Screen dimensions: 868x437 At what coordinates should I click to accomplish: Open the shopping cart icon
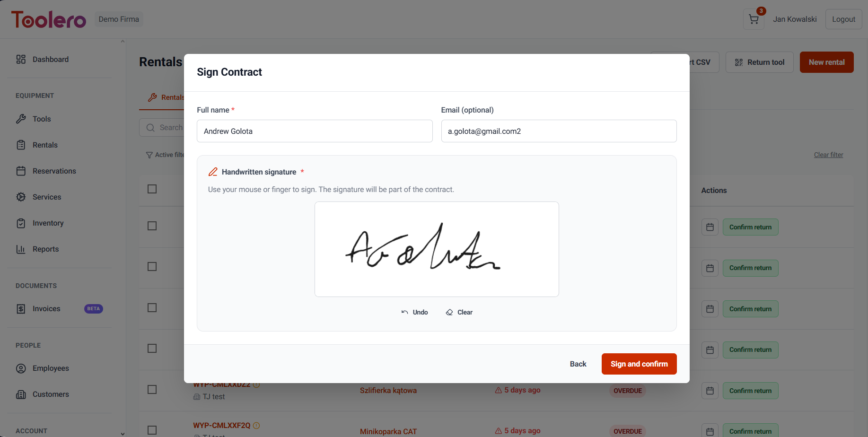pyautogui.click(x=754, y=19)
